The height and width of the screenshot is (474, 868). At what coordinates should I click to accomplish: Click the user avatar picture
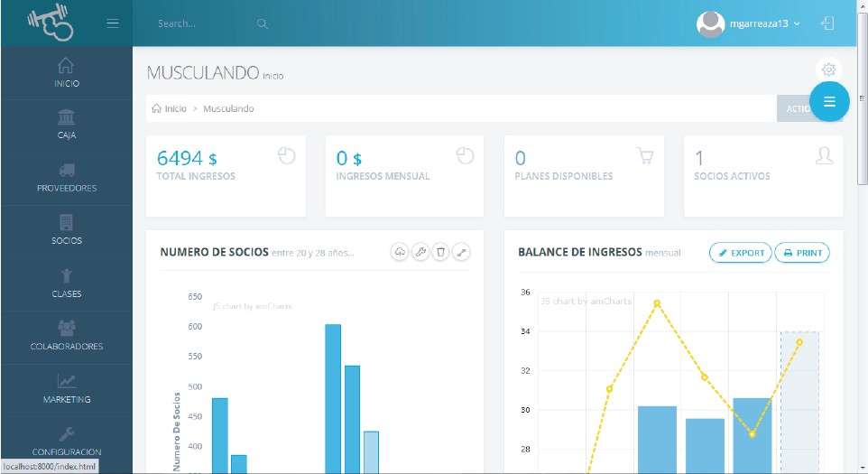(710, 23)
